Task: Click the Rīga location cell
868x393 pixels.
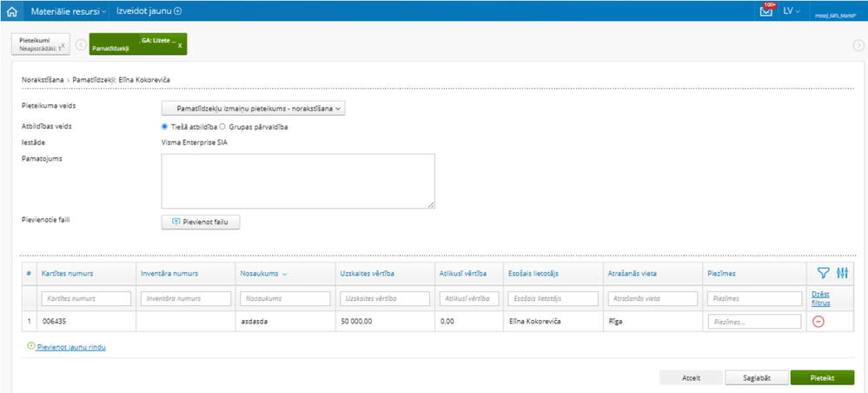Action: point(653,322)
